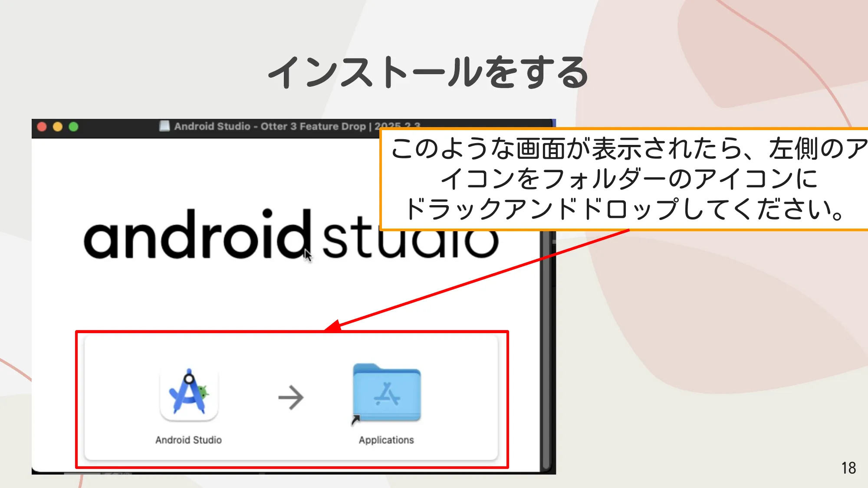Click the page number 18
Screen dimensions: 868x488
point(848,468)
